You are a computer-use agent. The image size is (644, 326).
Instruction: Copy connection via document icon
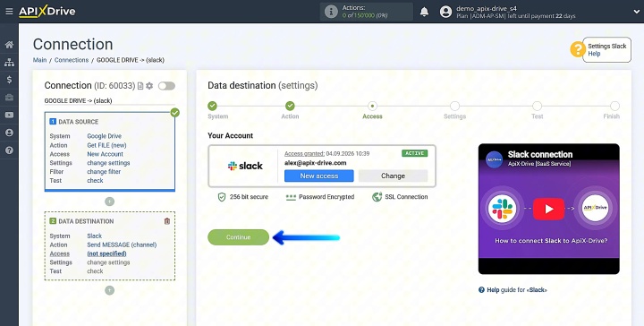click(x=140, y=85)
